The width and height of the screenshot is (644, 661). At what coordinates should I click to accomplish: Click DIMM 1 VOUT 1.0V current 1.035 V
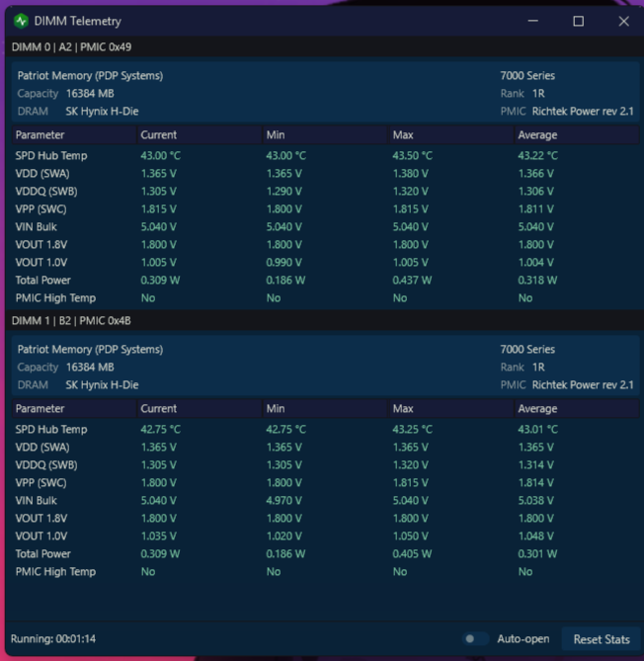[158, 536]
